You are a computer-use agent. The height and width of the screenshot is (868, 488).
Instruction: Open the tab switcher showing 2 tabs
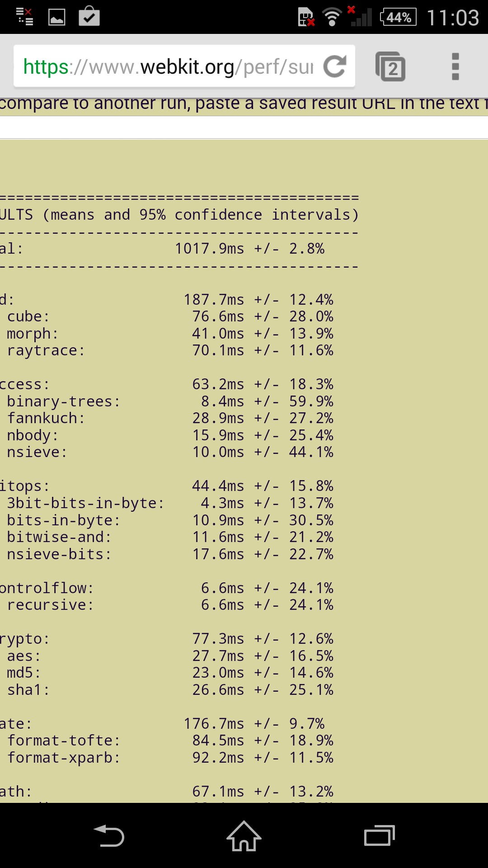pyautogui.click(x=390, y=67)
